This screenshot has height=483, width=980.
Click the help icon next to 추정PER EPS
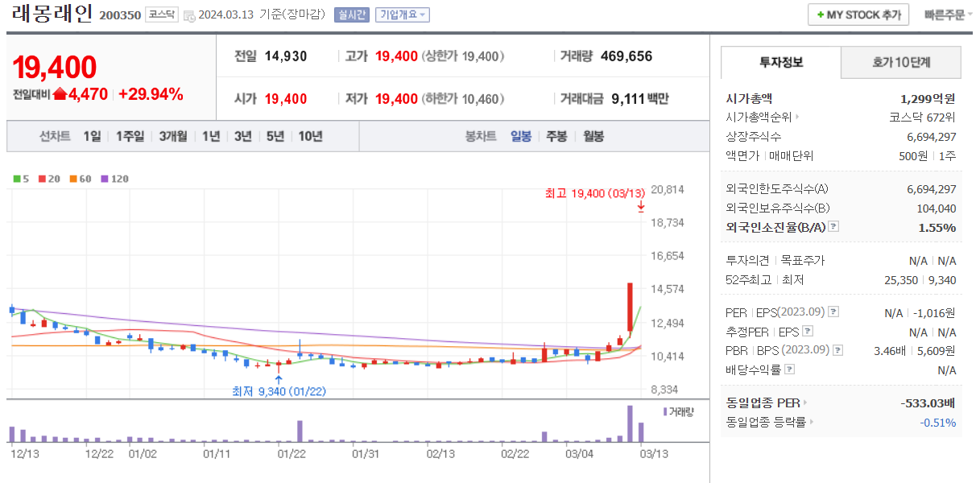coord(808,331)
